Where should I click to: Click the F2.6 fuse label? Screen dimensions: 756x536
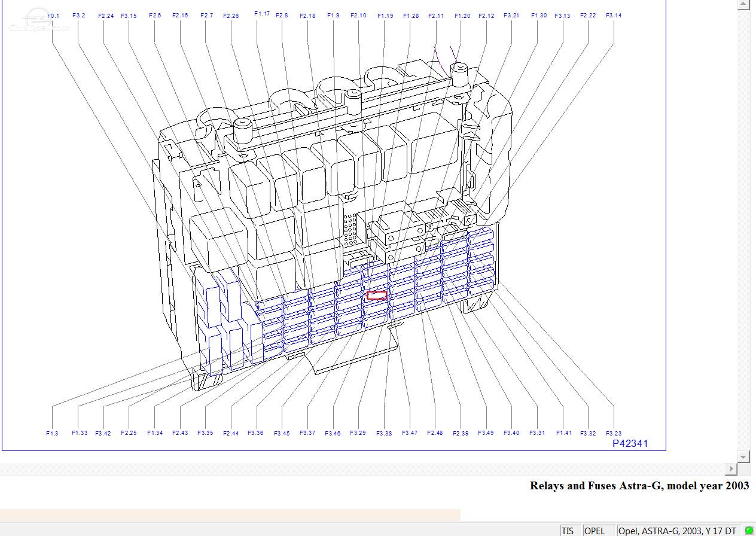click(x=155, y=16)
